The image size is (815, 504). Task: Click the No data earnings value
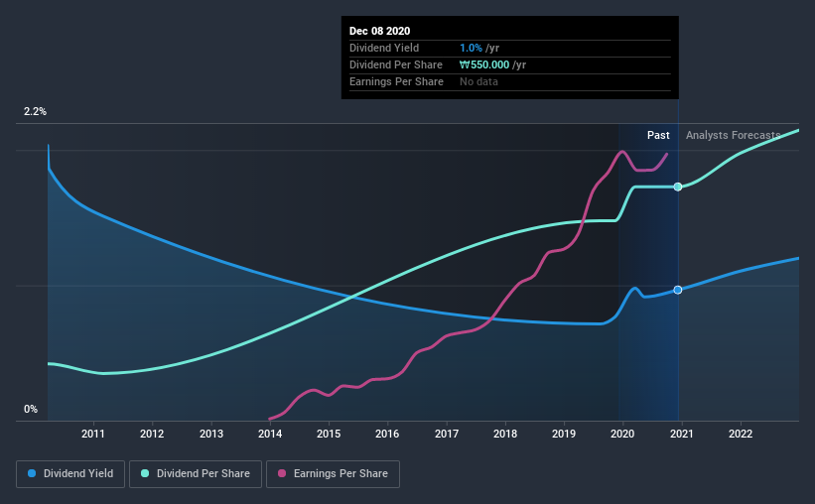pos(478,82)
